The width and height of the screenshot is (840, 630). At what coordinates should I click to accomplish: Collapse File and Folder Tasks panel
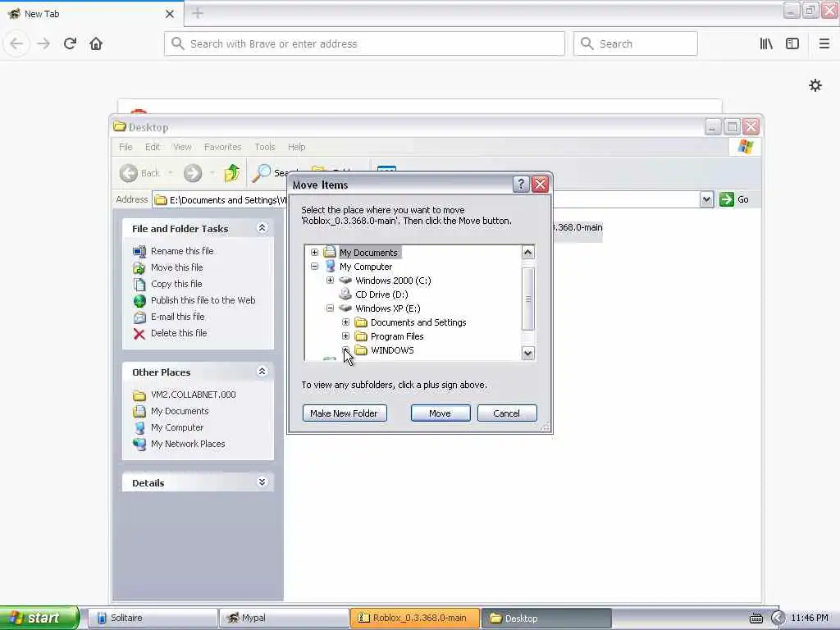tap(262, 228)
